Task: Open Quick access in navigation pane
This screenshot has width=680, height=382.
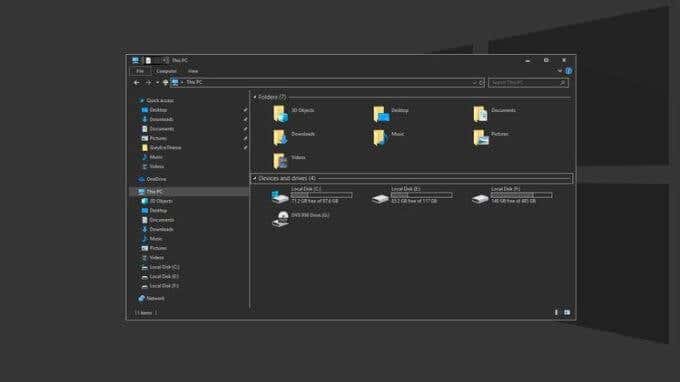Action: click(160, 100)
